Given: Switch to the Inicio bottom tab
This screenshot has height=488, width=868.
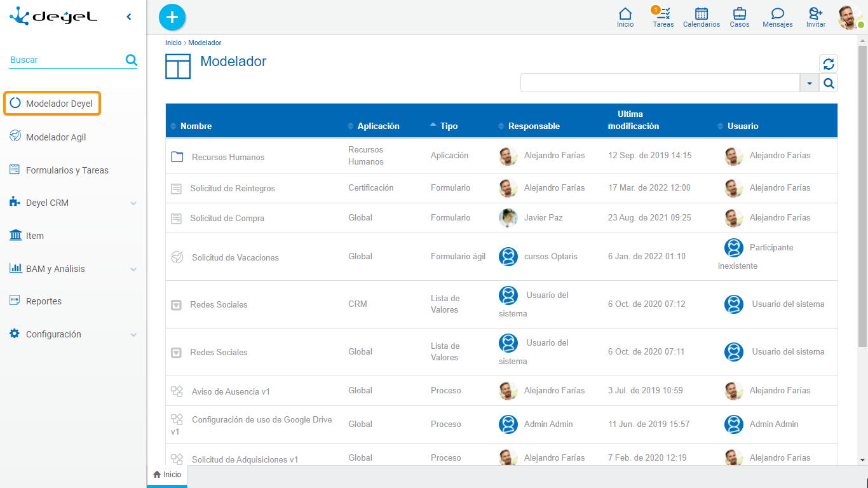Looking at the screenshot, I should pyautogui.click(x=167, y=475).
